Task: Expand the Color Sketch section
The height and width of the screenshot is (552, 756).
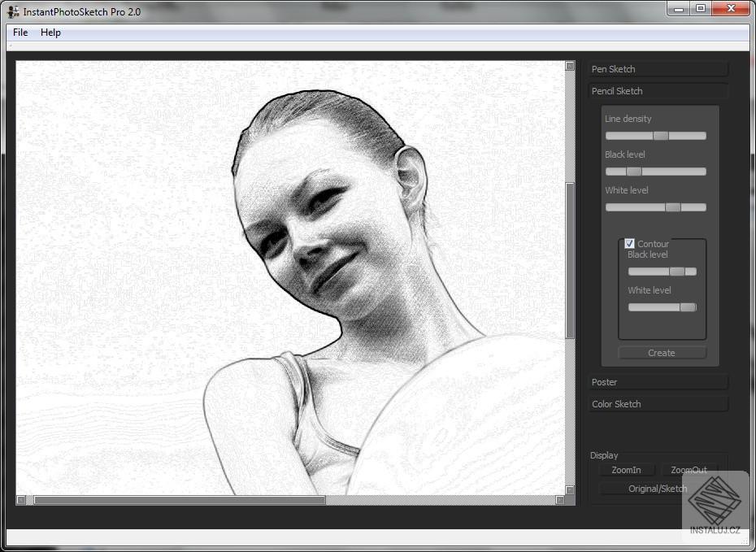Action: [658, 404]
